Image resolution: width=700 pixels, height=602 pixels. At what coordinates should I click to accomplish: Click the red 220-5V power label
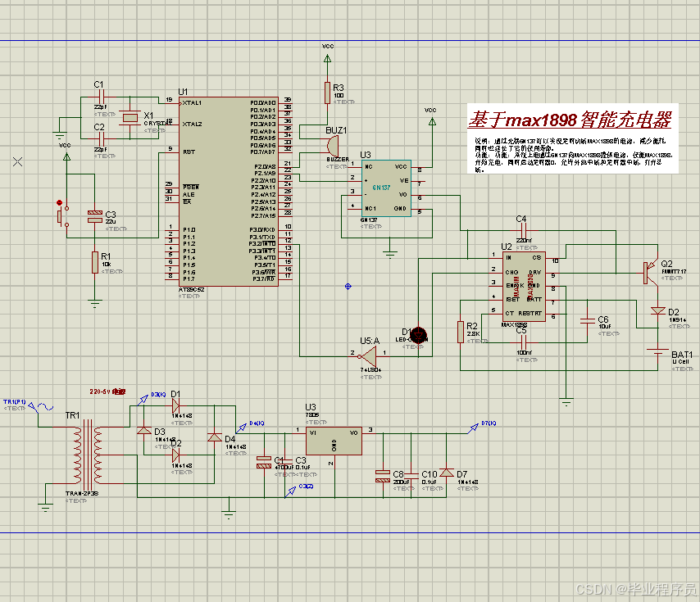(107, 392)
